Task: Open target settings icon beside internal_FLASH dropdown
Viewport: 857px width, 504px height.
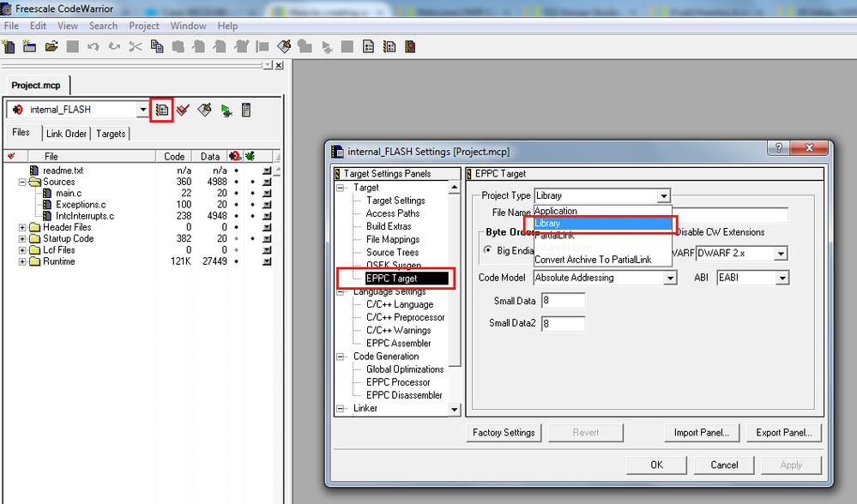Action: tap(162, 111)
